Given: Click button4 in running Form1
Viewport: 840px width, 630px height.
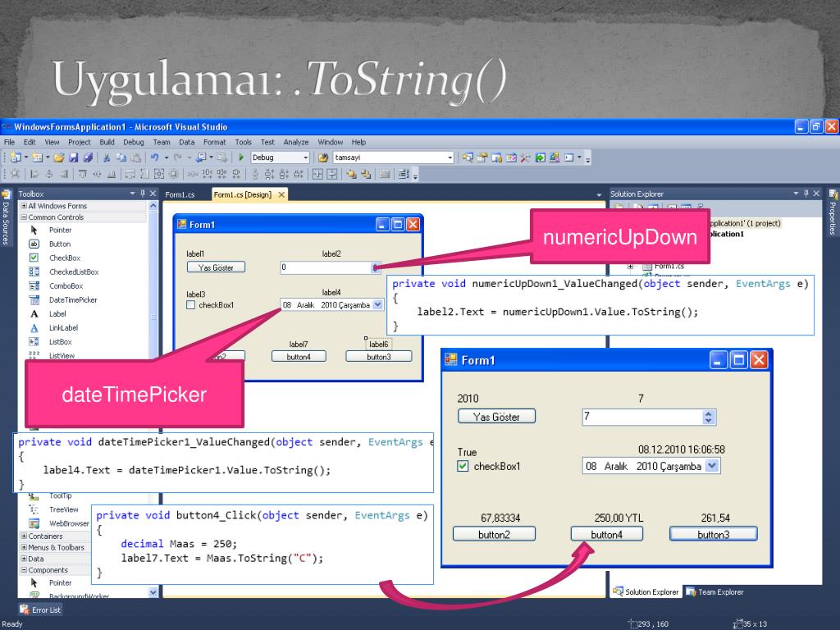Looking at the screenshot, I should (606, 535).
